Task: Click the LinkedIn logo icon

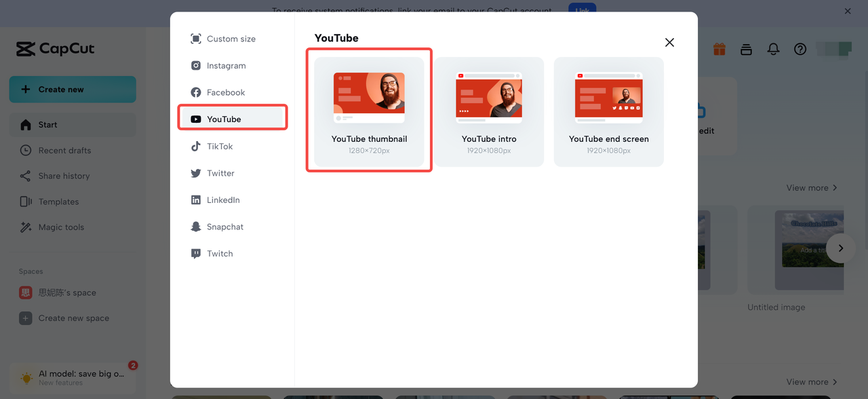Action: (x=196, y=200)
